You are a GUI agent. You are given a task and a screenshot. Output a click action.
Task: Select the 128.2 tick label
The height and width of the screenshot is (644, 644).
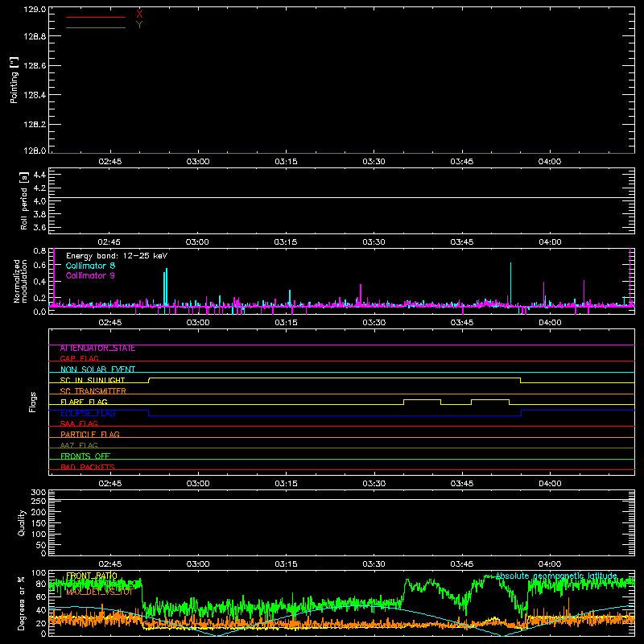[x=35, y=125]
